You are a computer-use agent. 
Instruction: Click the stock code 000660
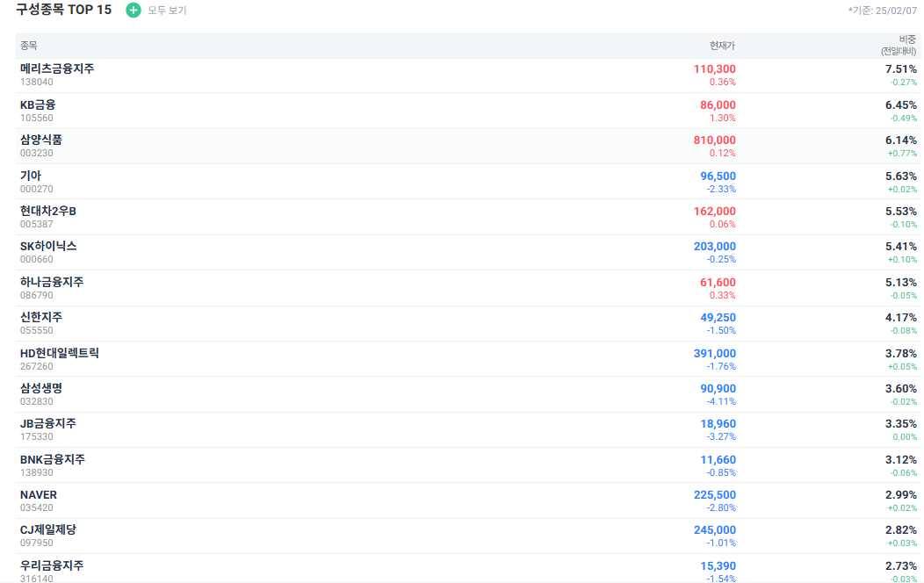coord(37,260)
